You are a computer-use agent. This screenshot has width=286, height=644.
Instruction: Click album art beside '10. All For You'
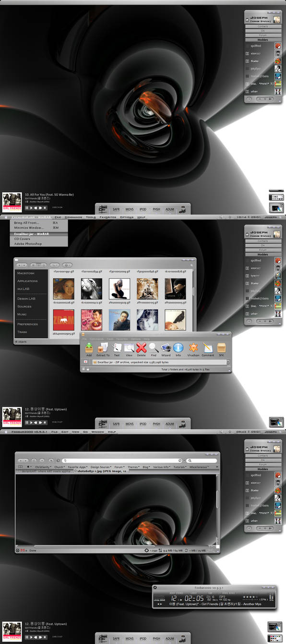click(x=12, y=202)
